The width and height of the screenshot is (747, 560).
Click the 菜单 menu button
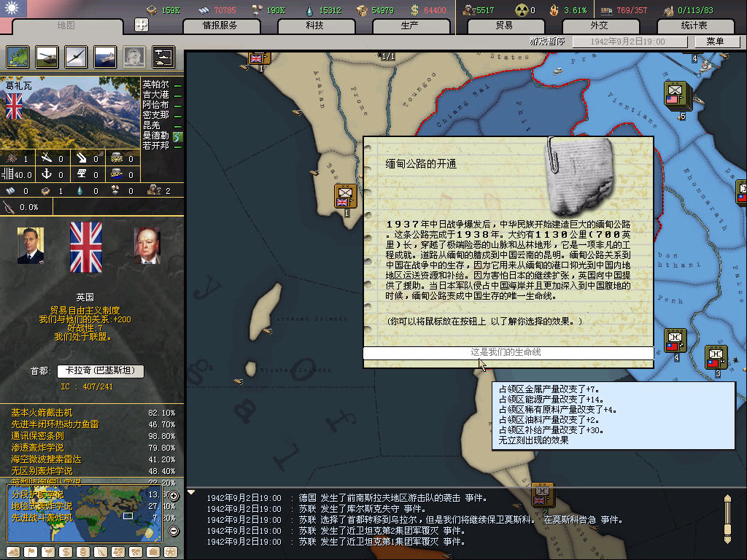tap(717, 42)
